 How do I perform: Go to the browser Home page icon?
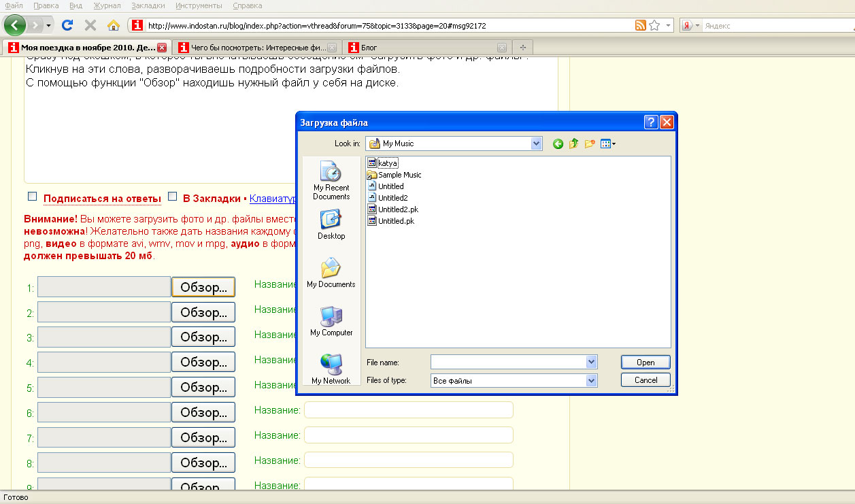(114, 26)
